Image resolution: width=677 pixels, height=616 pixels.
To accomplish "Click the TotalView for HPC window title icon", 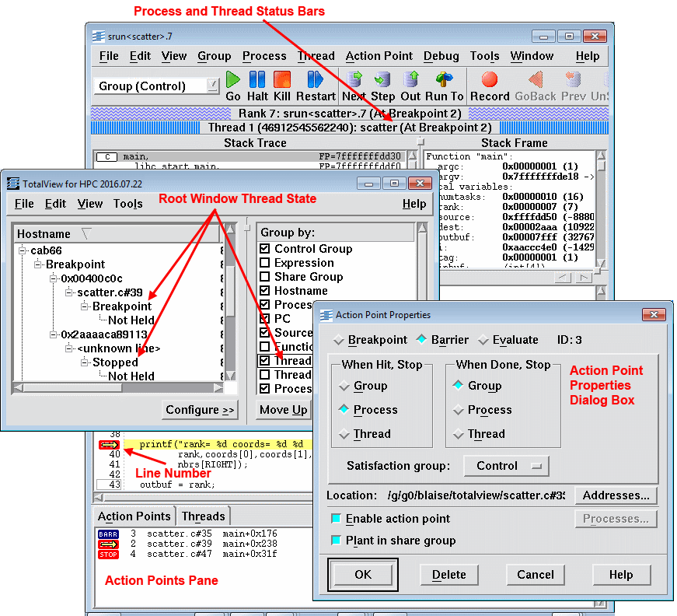I will (x=13, y=184).
